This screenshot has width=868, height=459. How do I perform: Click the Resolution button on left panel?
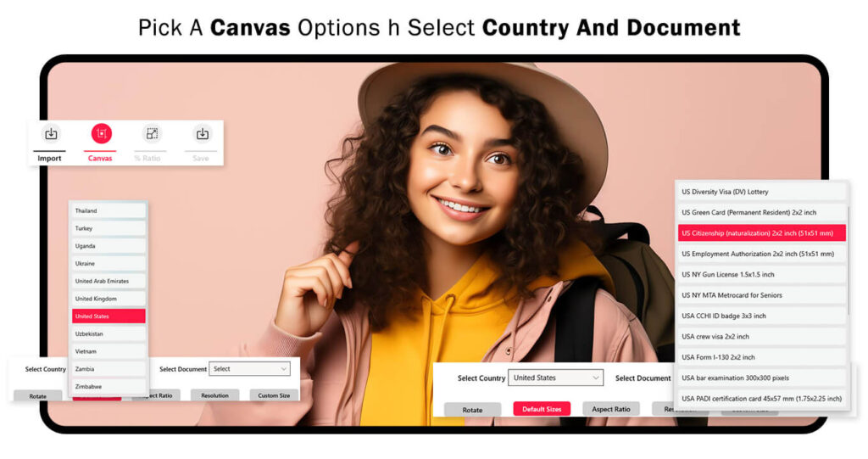pyautogui.click(x=214, y=395)
